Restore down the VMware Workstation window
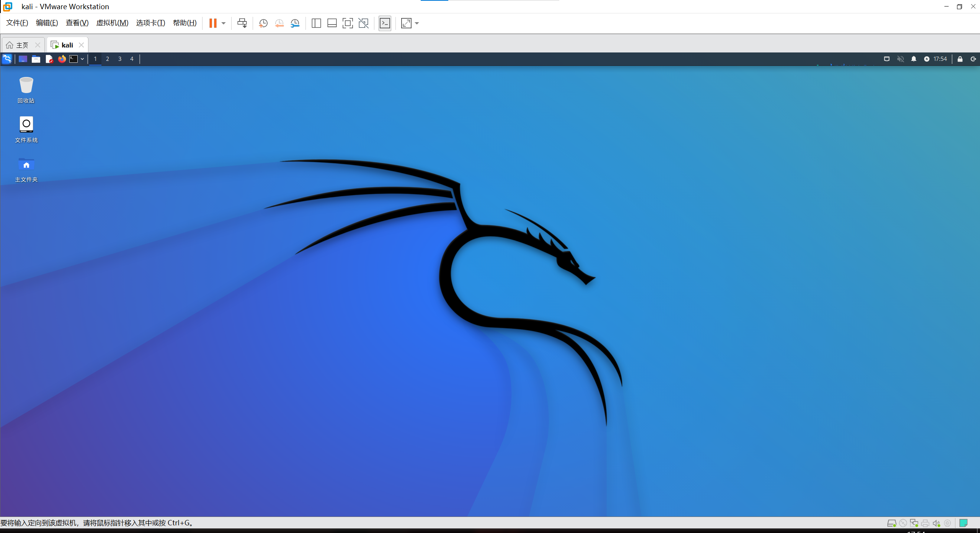Image resolution: width=980 pixels, height=533 pixels. (x=959, y=7)
